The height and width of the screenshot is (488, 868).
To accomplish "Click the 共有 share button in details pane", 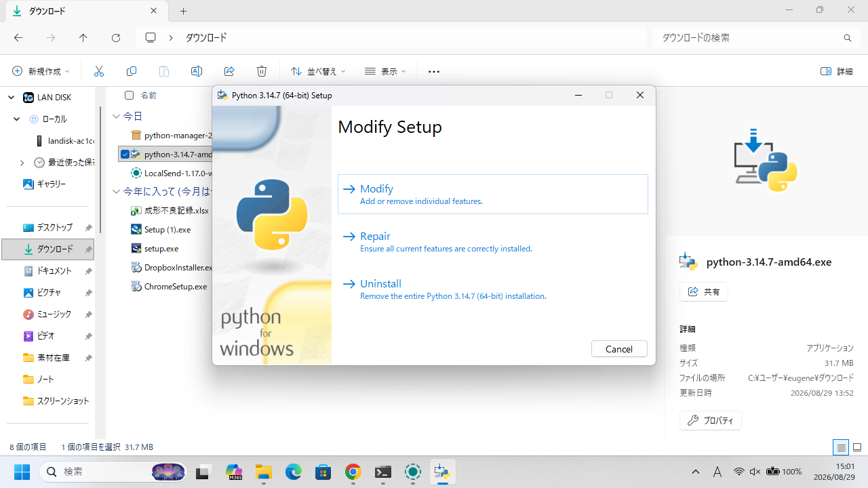I will (x=704, y=291).
